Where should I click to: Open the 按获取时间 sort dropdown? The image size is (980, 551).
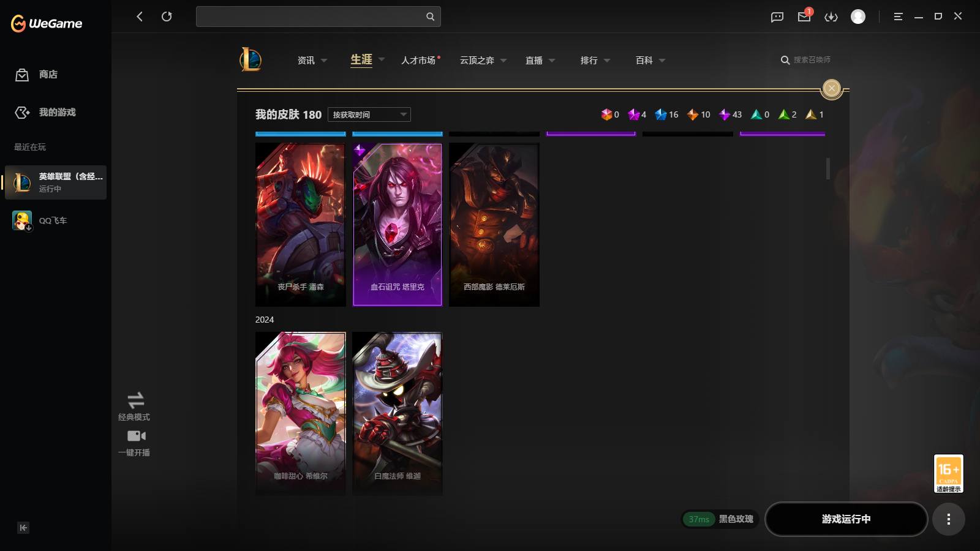pos(369,114)
